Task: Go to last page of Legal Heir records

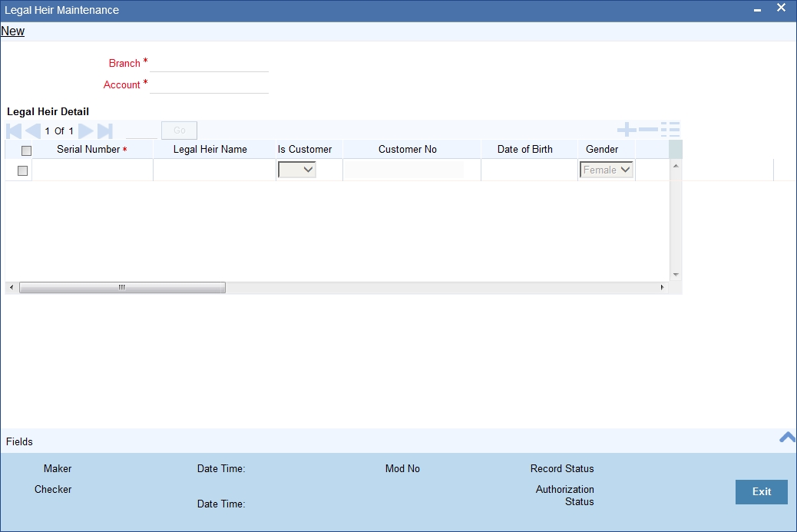Action: pos(104,131)
